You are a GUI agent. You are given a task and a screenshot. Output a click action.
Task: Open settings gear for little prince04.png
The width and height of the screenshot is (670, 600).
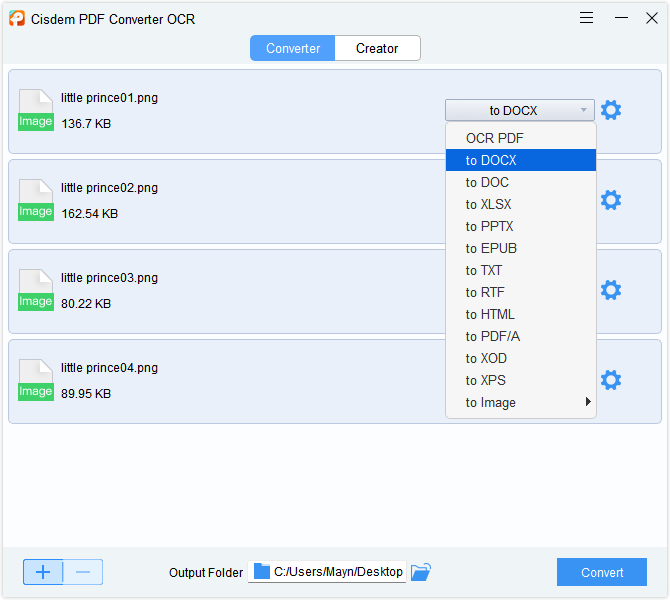point(611,380)
